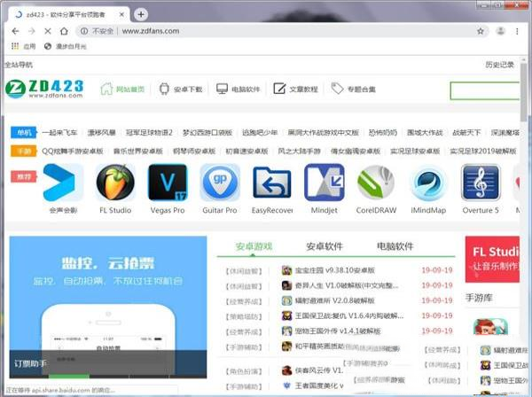
Task: Open the 会声会影 software icon
Action: pyautogui.click(x=63, y=183)
